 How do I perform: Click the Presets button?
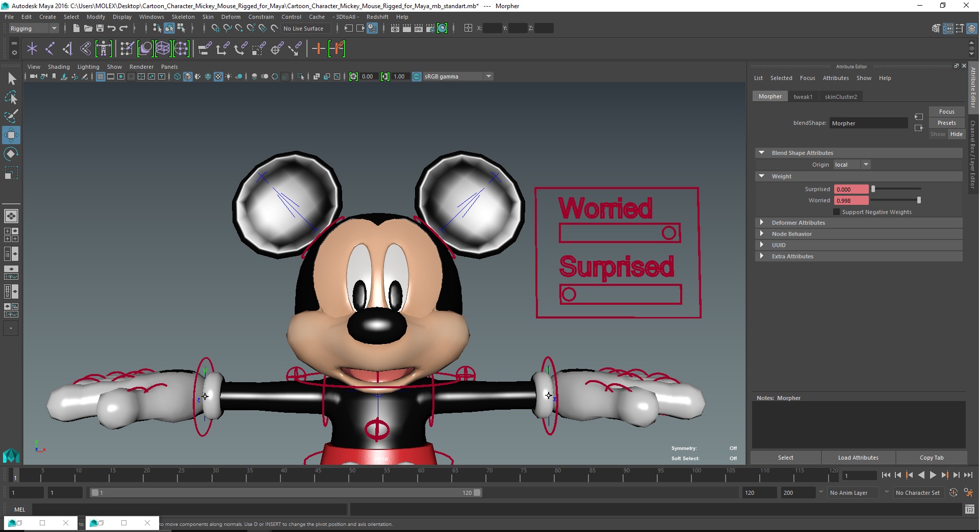click(x=946, y=123)
